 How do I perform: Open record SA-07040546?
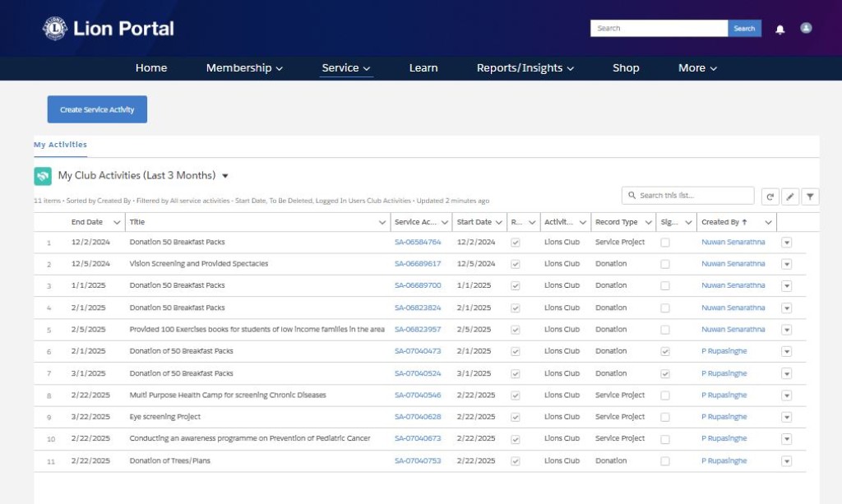(418, 395)
